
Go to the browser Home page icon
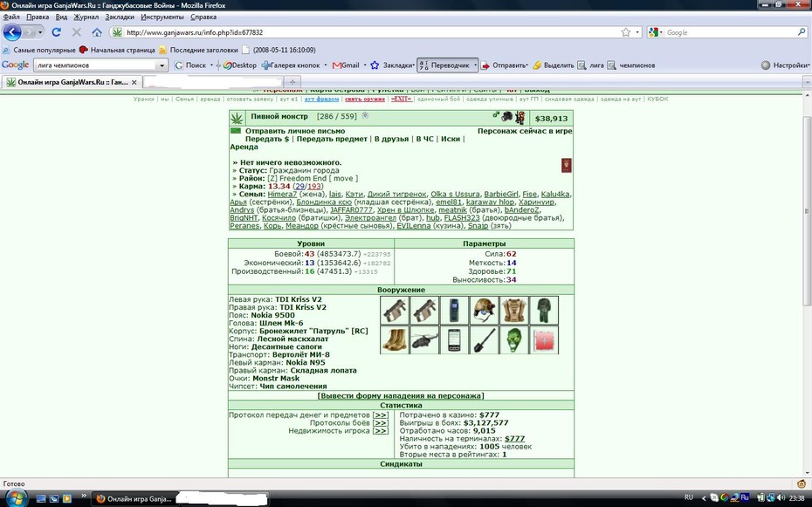pos(97,32)
